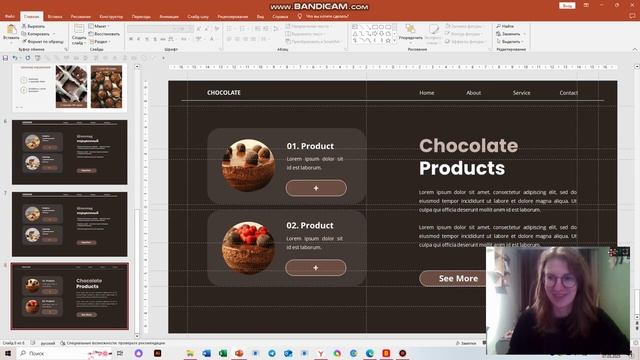The height and width of the screenshot is (360, 640).
Task: Open Telegram from the taskbar
Action: tap(272, 353)
